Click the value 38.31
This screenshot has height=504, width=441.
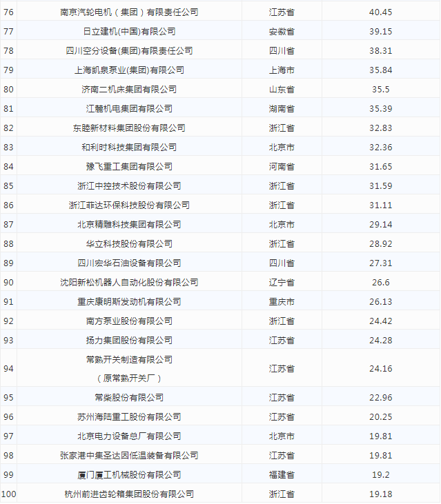point(380,51)
